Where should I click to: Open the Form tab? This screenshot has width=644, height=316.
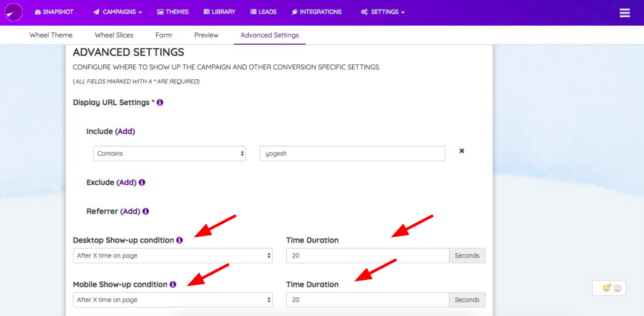(163, 35)
